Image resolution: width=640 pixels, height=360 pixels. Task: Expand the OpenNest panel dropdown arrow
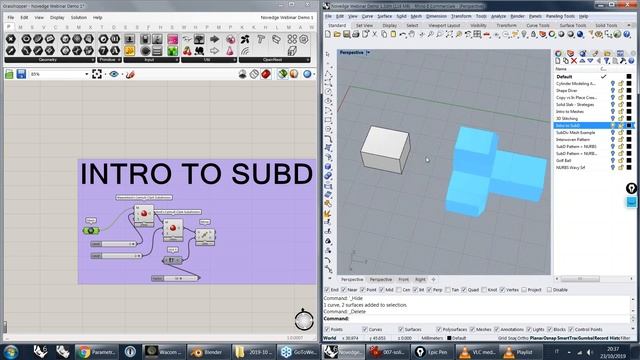307,60
